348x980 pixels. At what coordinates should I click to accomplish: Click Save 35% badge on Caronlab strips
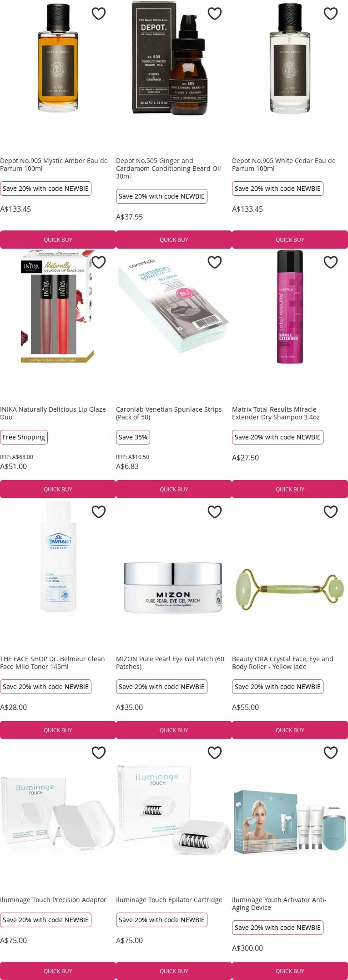[x=133, y=437]
